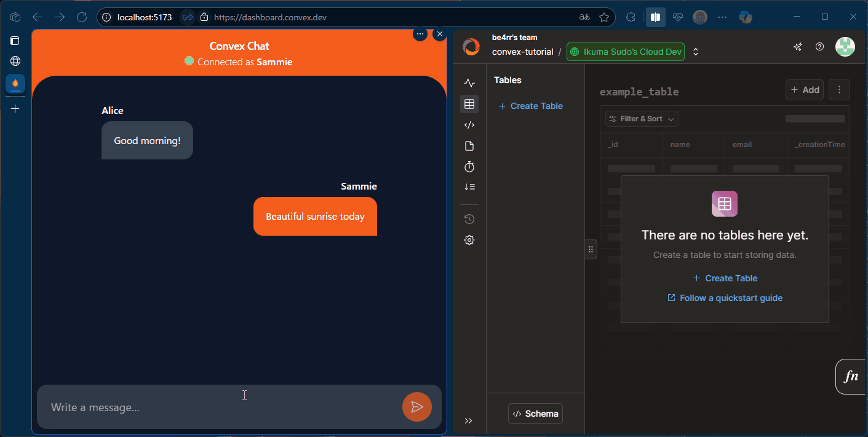
Task: Open browser extensions puzzle icon
Action: coord(631,17)
